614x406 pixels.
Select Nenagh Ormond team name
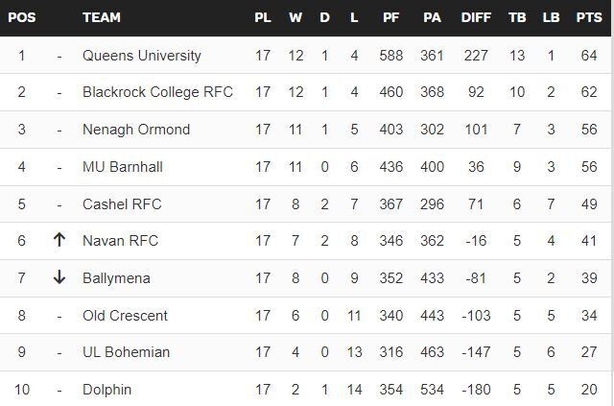click(136, 130)
